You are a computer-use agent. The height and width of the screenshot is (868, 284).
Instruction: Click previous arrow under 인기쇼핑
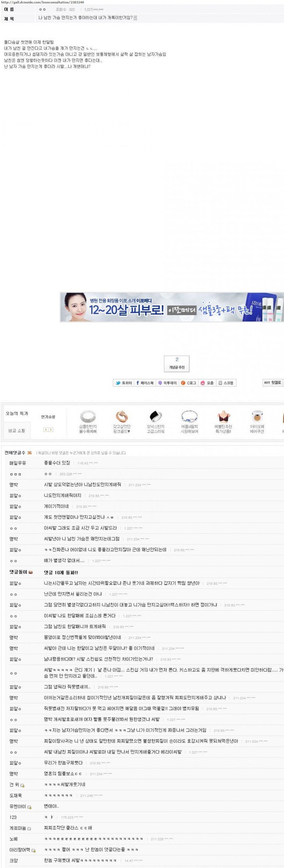(46, 430)
